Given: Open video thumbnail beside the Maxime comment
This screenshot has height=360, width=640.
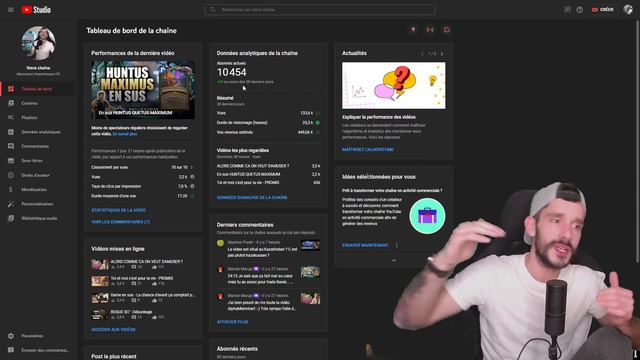Looking at the screenshot, I should (310, 245).
